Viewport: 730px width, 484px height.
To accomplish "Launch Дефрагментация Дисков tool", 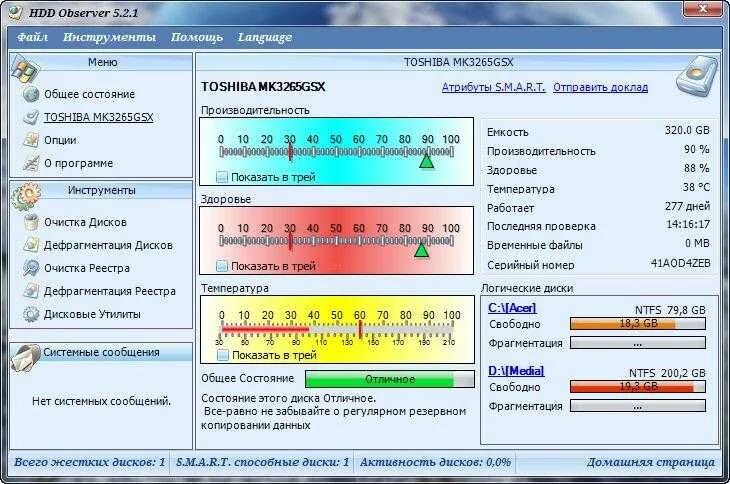I will point(108,245).
